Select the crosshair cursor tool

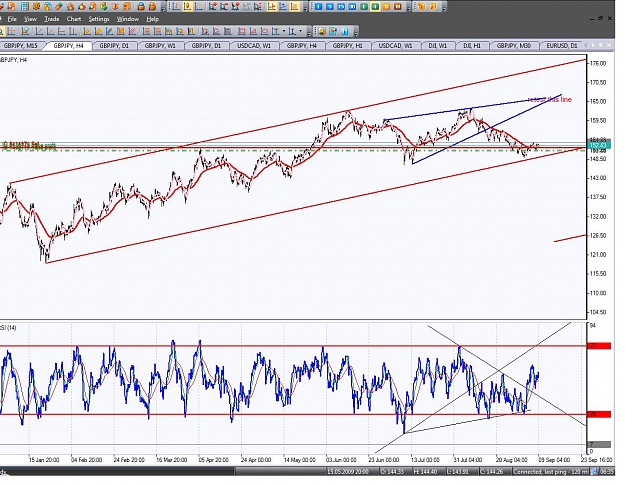coord(11,31)
